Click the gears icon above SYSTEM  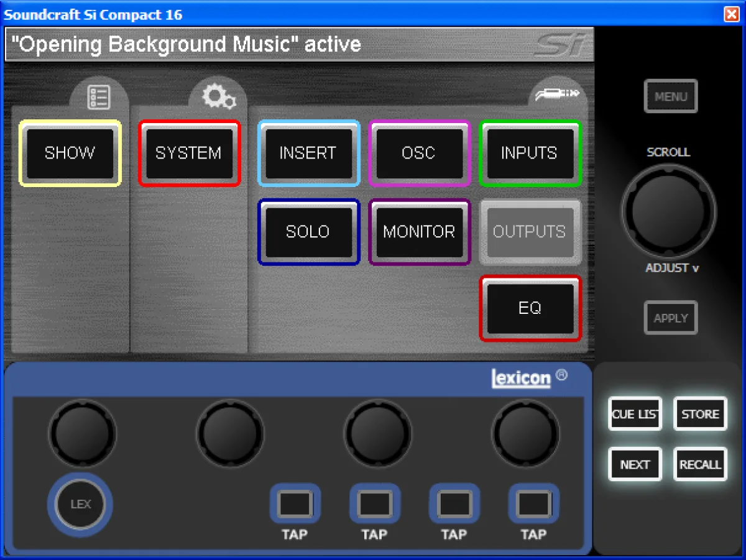click(219, 97)
